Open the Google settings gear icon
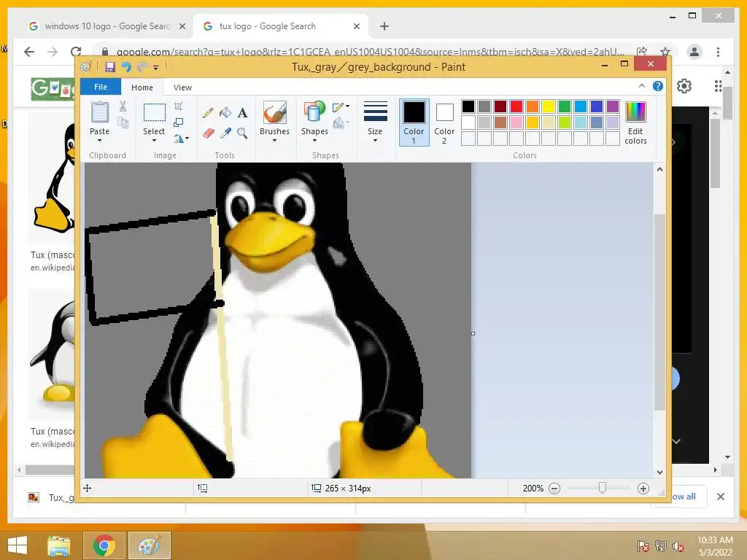The height and width of the screenshot is (560, 747). click(x=684, y=86)
